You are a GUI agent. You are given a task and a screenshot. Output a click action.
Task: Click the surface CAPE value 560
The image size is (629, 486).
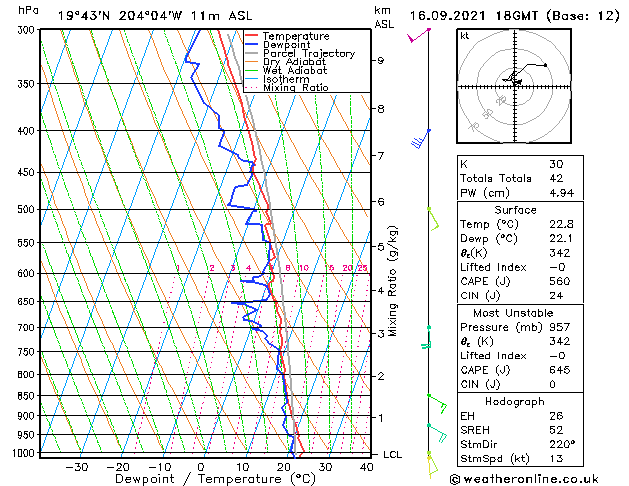point(560,281)
